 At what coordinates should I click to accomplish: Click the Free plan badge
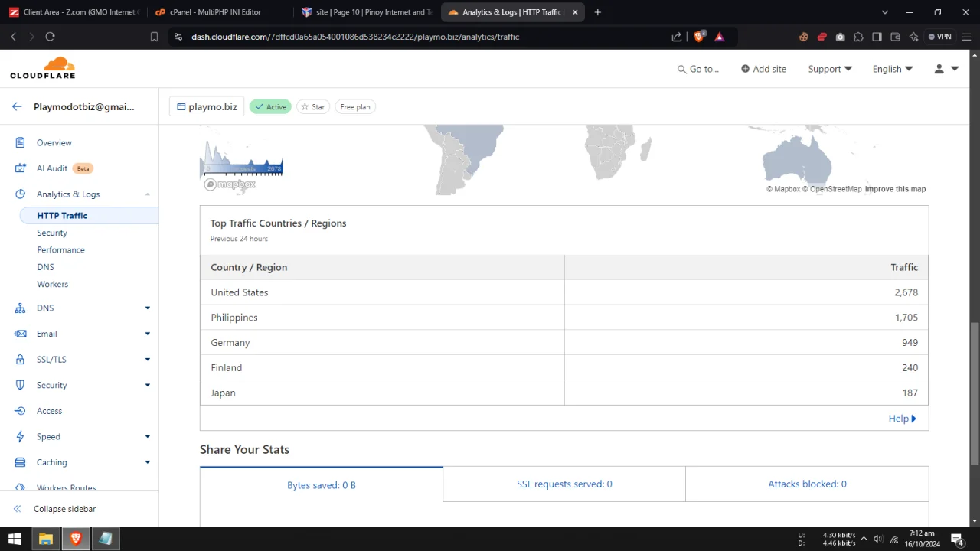click(355, 107)
